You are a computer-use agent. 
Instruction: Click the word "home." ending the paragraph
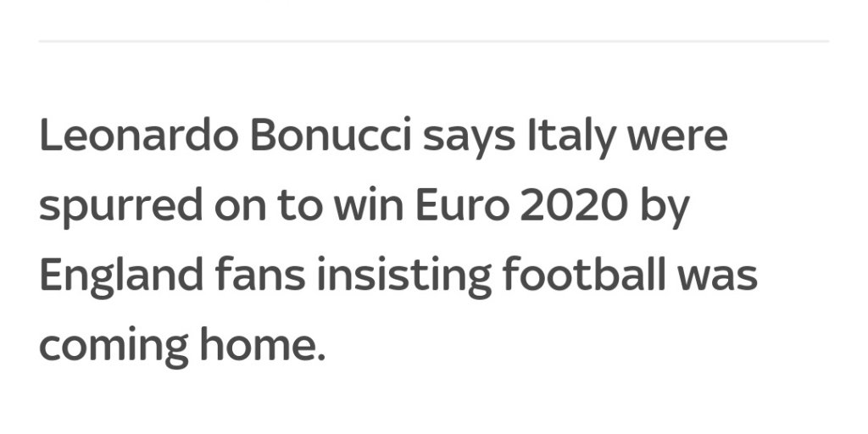point(263,344)
